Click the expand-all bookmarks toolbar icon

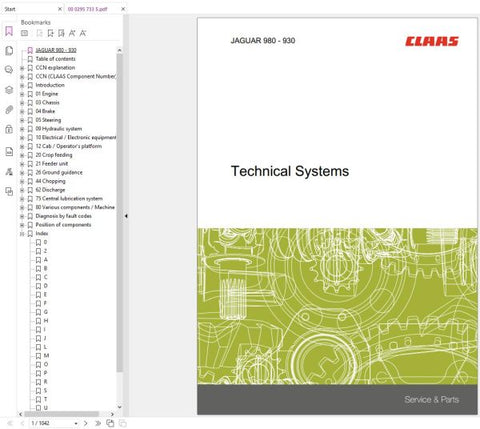tap(24, 33)
